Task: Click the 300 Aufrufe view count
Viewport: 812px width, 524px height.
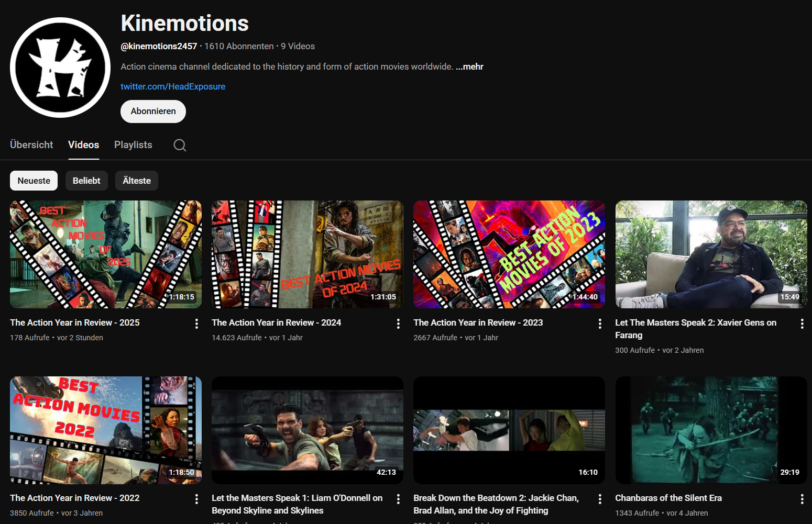Action: [635, 350]
